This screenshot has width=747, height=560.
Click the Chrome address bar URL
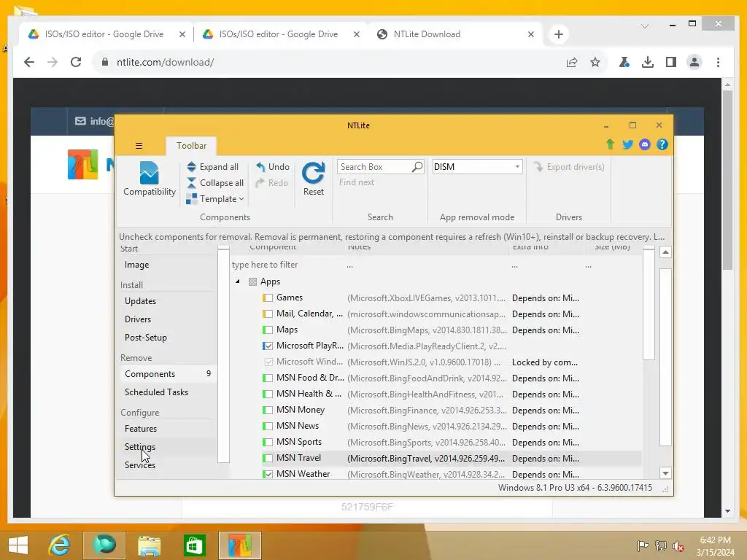(165, 63)
